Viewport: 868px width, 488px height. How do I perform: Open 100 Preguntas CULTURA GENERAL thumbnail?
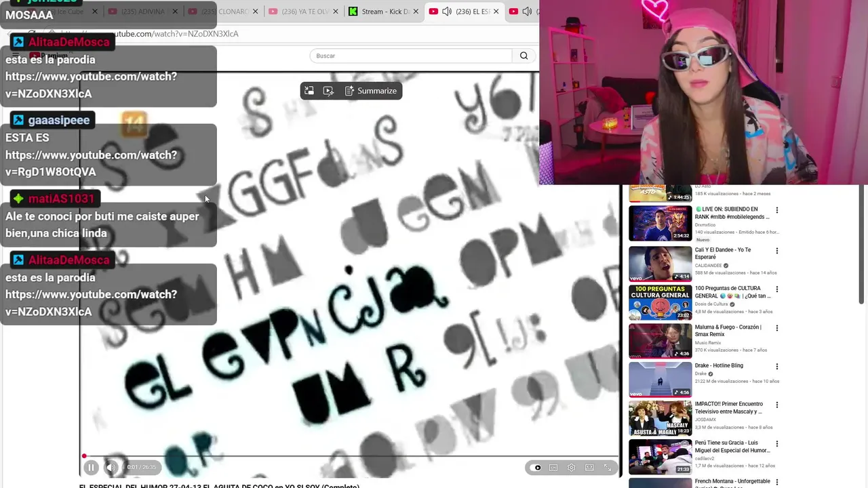(660, 302)
